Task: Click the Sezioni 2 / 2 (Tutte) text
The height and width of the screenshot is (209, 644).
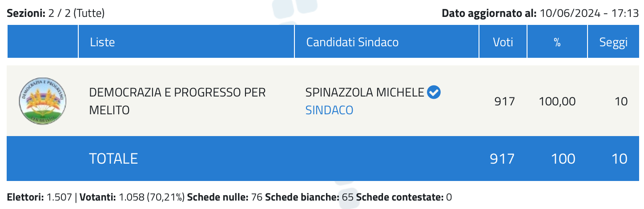Action: point(56,13)
